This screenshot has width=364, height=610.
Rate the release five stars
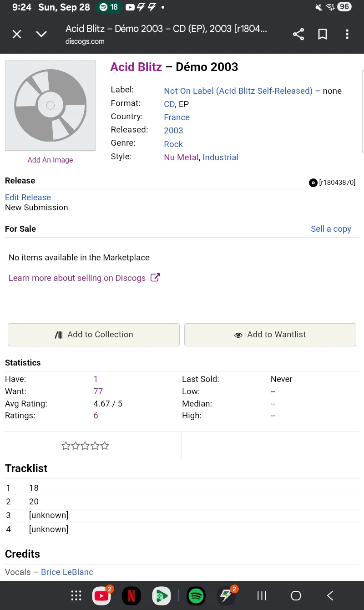[105, 446]
